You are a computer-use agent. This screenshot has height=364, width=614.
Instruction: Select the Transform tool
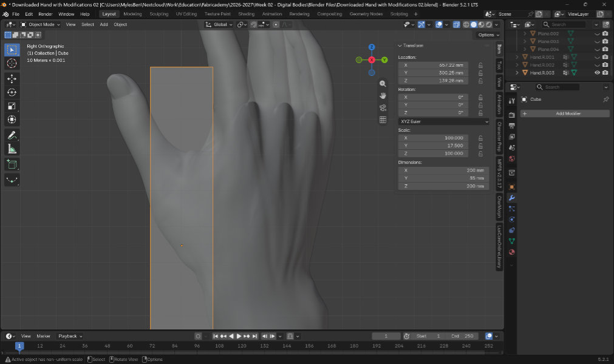[12, 120]
